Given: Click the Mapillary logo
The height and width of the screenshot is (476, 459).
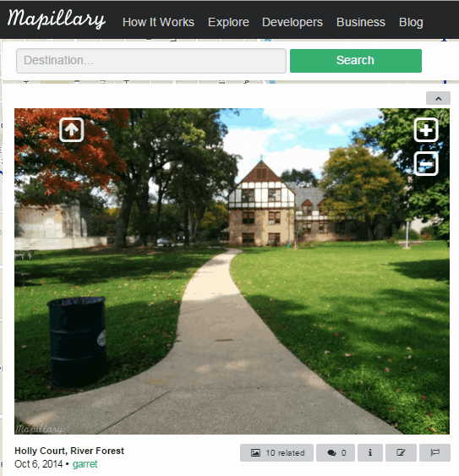Looking at the screenshot, I should click(x=57, y=19).
